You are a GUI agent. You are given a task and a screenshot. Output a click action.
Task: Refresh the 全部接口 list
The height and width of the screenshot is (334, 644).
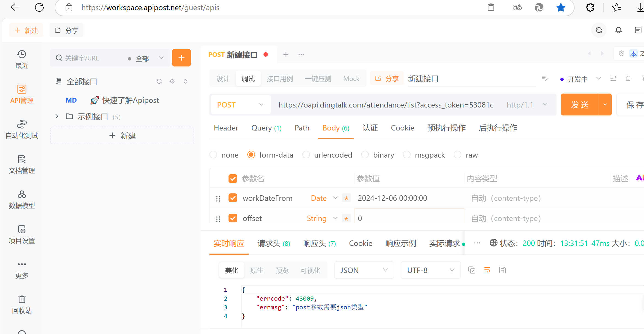pos(159,81)
